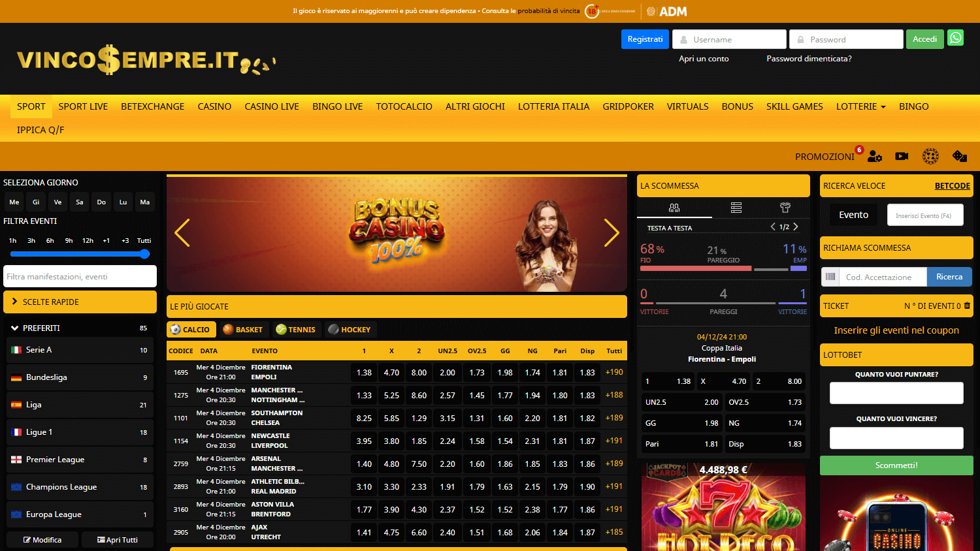This screenshot has height=551, width=980.
Task: Click the green Scommetti button
Action: coord(896,465)
